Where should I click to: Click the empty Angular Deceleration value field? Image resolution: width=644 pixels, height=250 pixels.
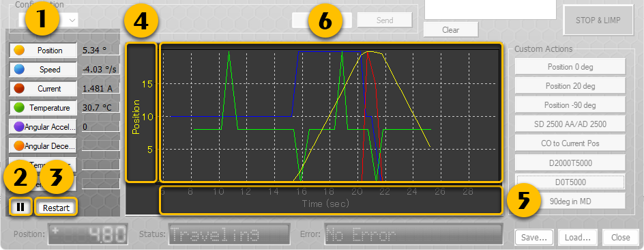coord(101,145)
